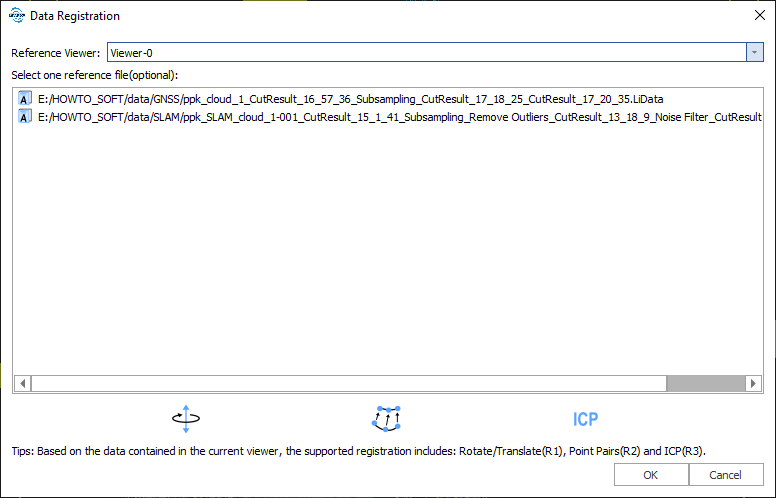The image size is (776, 498).
Task: Click the Reference Viewer label
Action: tap(55, 52)
